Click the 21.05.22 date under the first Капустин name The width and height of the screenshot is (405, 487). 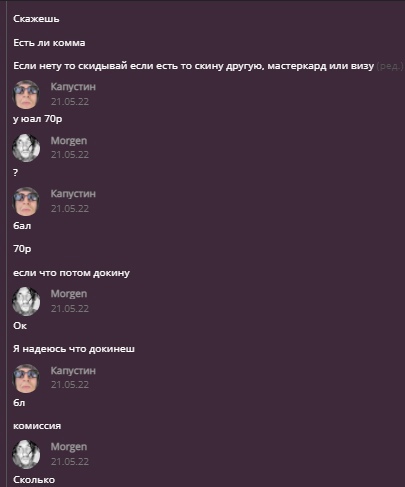point(70,102)
